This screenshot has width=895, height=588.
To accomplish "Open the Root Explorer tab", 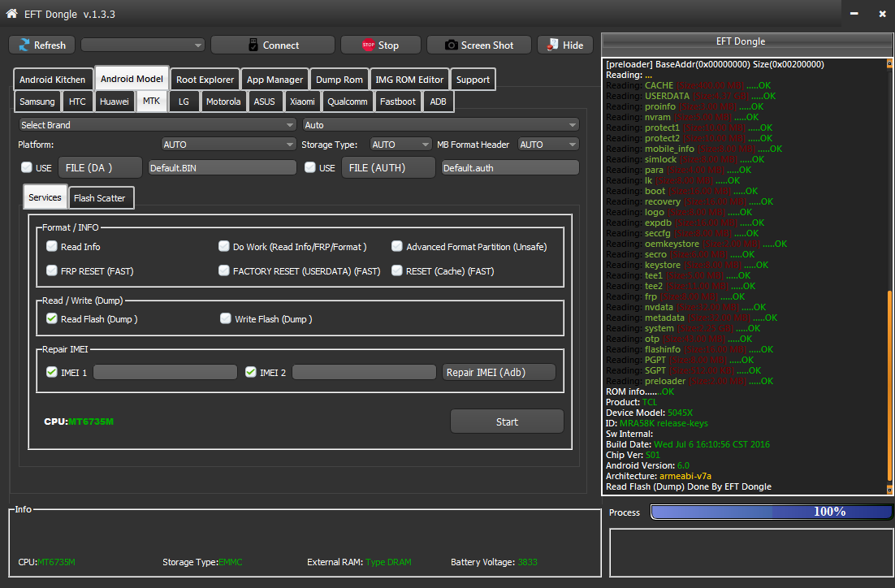I will [205, 80].
